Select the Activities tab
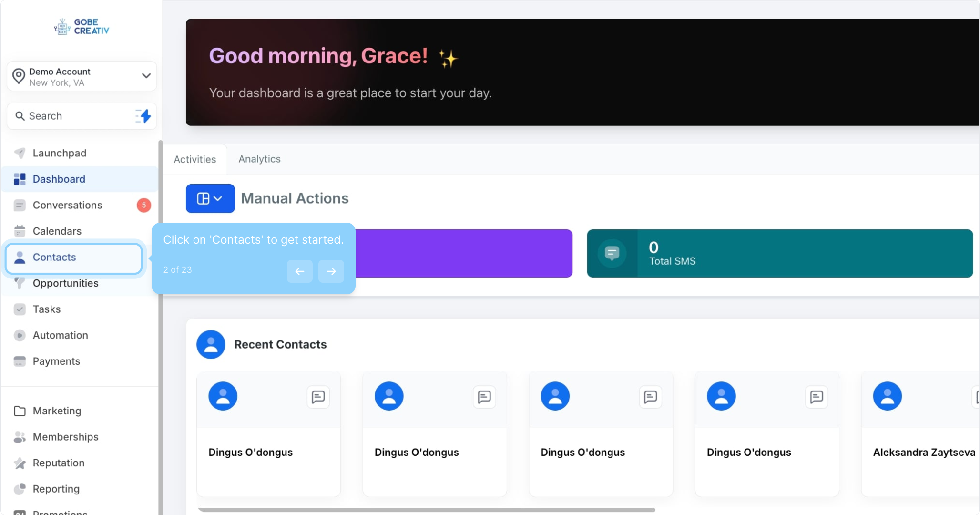Viewport: 980px width, 515px height. click(194, 159)
